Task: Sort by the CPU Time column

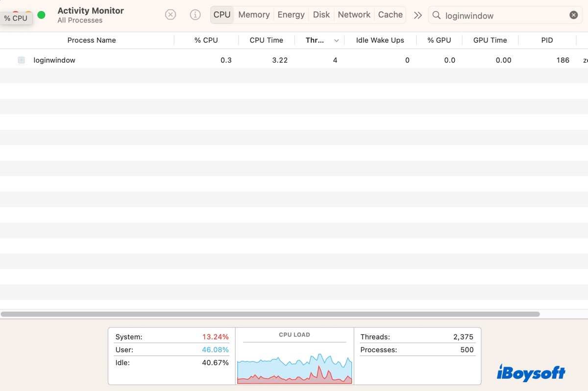Action: (266, 40)
